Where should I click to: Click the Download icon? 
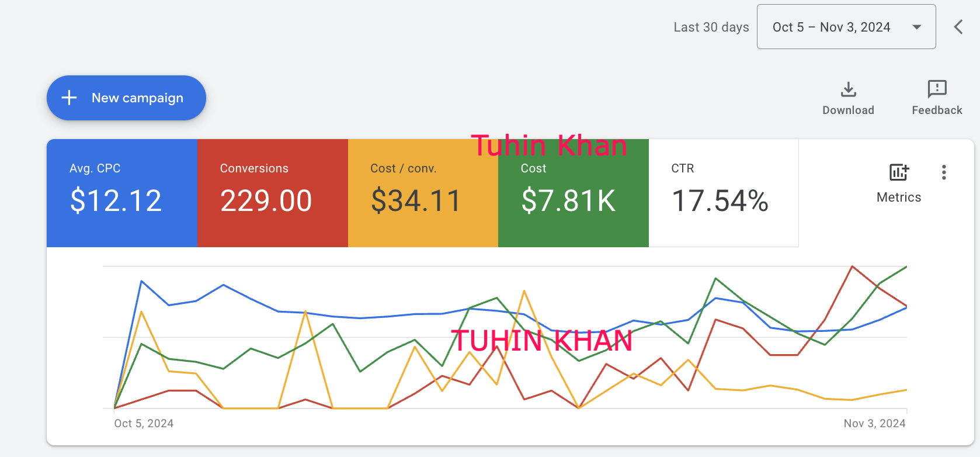pyautogui.click(x=848, y=89)
